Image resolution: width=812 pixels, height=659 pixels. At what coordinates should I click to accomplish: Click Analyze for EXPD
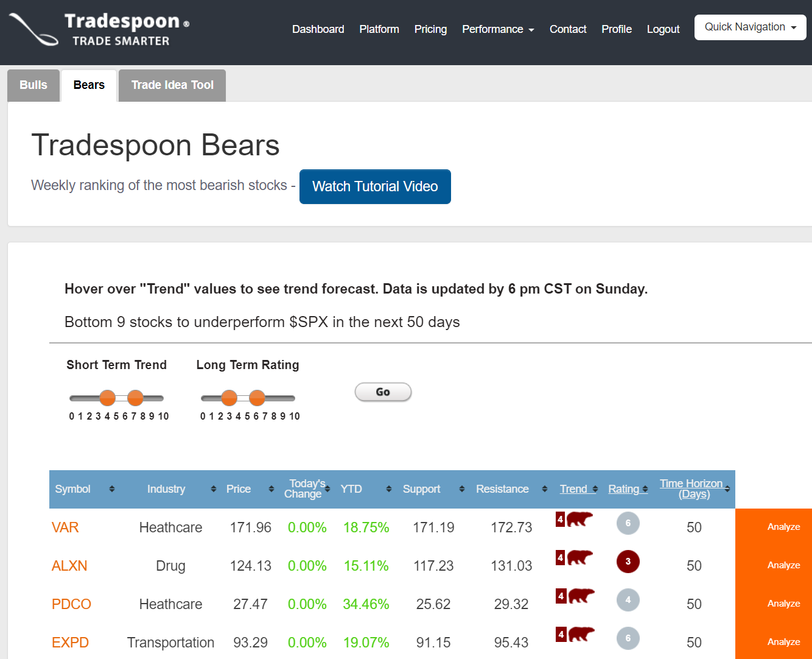(x=783, y=642)
